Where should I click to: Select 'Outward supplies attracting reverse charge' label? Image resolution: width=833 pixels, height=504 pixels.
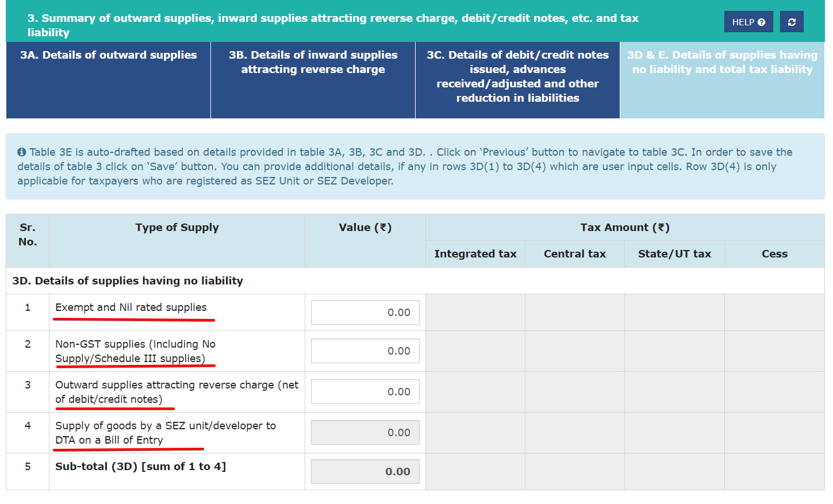(x=177, y=392)
